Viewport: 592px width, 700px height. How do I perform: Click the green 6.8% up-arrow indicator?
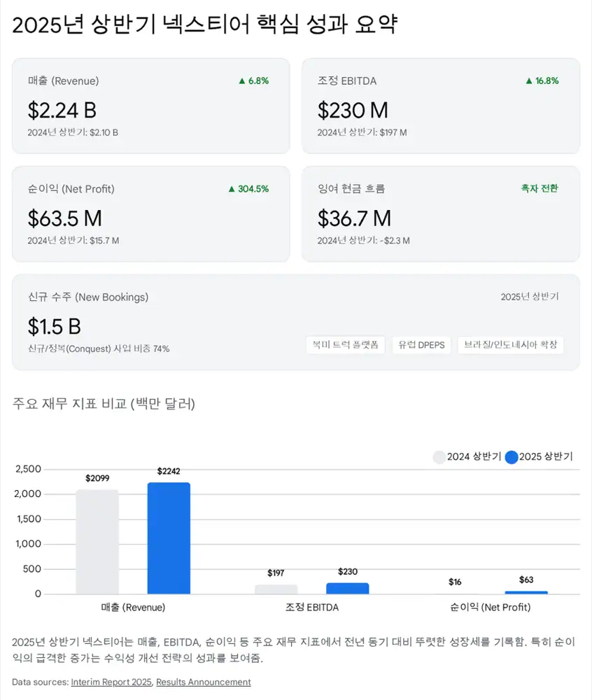253,80
